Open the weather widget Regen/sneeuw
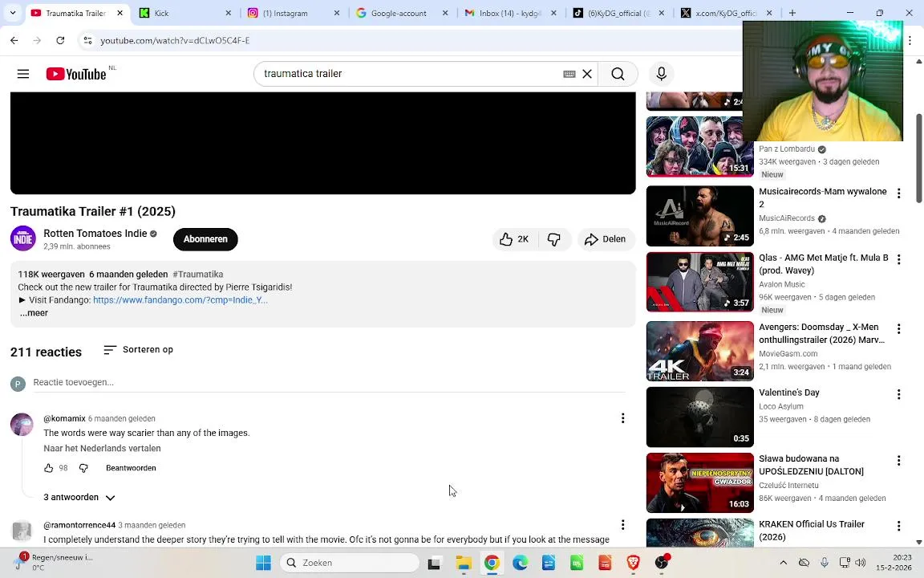Viewport: 924px width, 578px height. tap(53, 562)
